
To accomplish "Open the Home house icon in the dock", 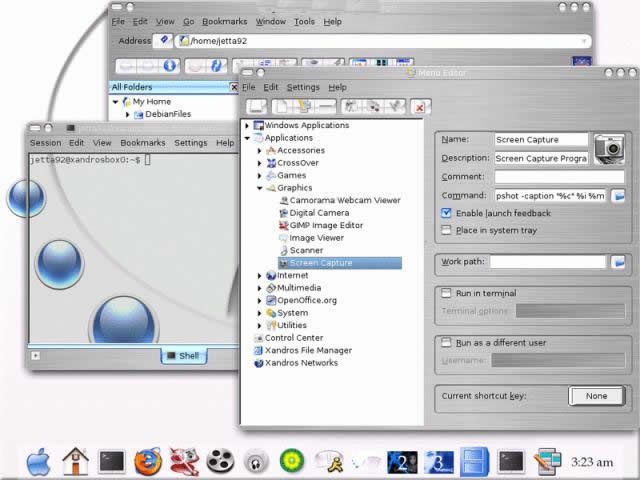I will [x=76, y=462].
